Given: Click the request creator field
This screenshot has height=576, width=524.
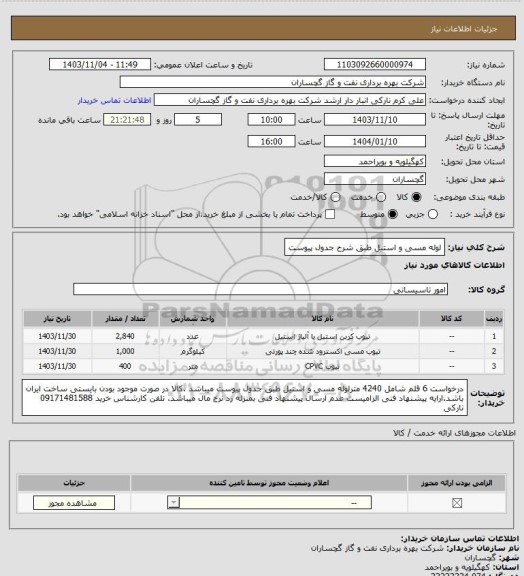Looking at the screenshot, I should pyautogui.click(x=290, y=100).
